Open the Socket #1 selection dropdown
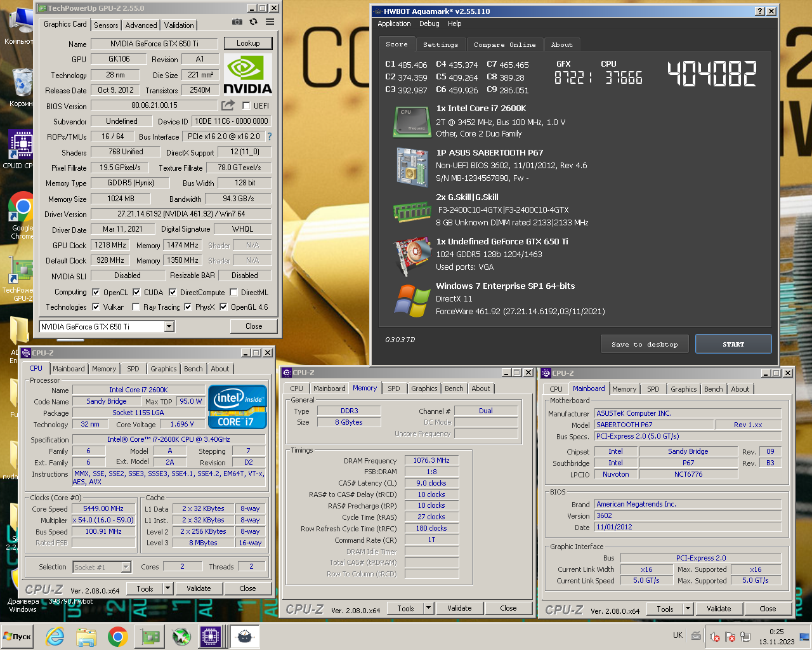The height and width of the screenshot is (650, 812). tap(126, 567)
